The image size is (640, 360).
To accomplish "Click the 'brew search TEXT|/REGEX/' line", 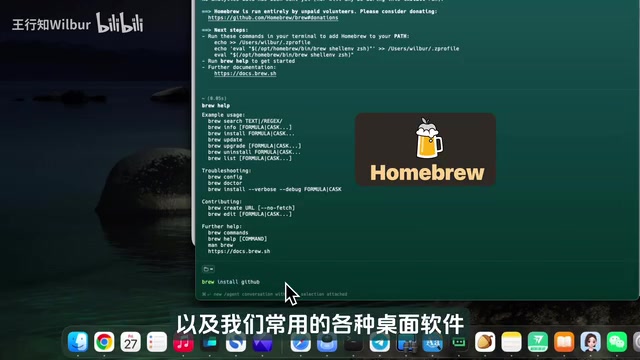I will [245, 121].
